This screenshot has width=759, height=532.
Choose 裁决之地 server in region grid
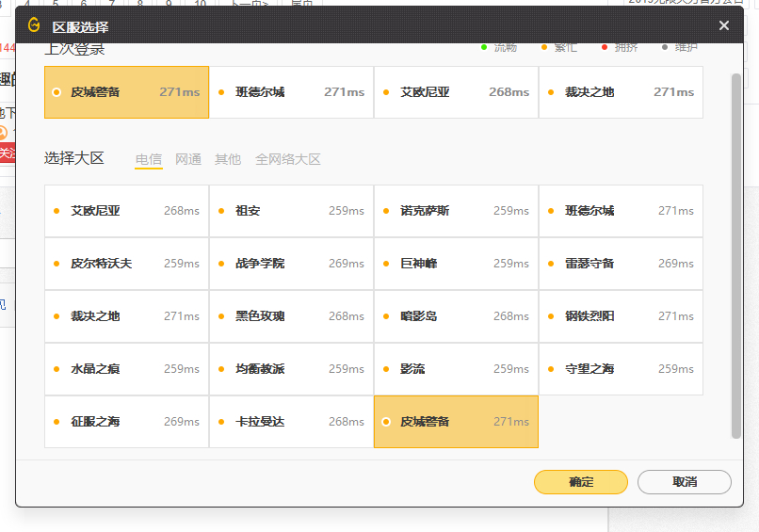(x=127, y=316)
